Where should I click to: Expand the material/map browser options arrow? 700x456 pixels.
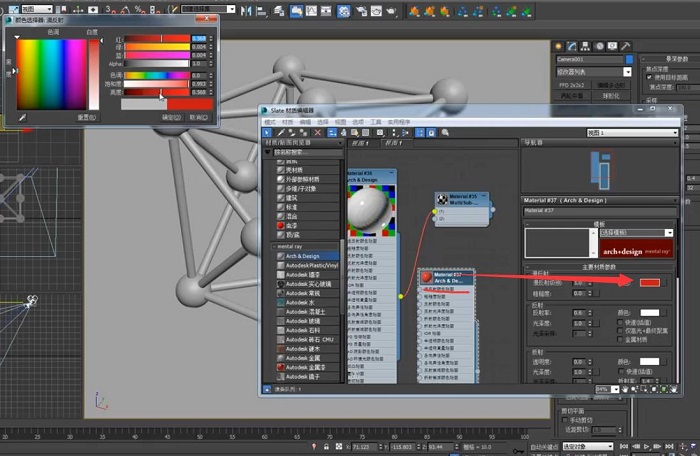coord(267,152)
